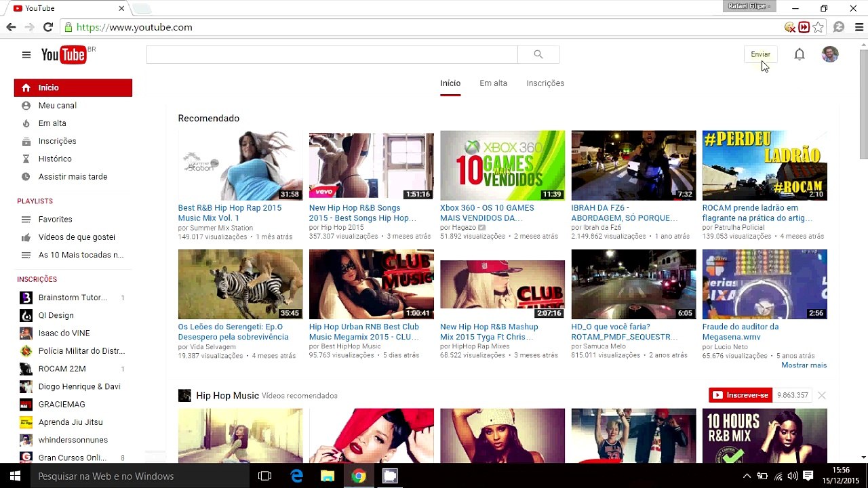
Task: Click the Em alta flame icon in sidebar
Action: pos(26,123)
